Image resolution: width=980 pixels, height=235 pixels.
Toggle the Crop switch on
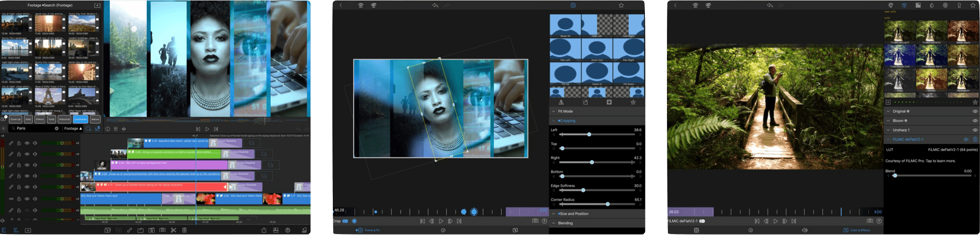[345, 221]
